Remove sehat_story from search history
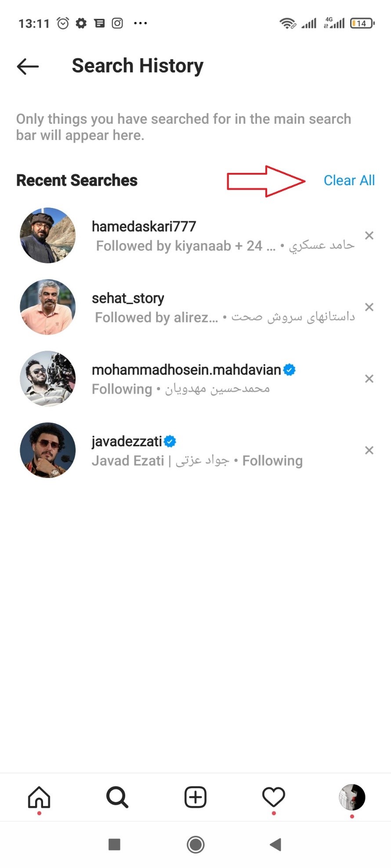 (369, 307)
